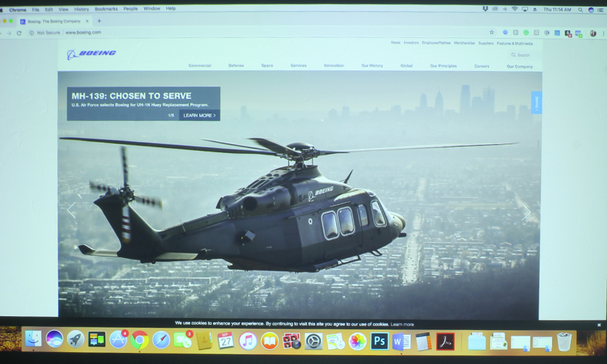Open Adobe Acrobat from the dock
This screenshot has height=364, width=607.
pyautogui.click(x=445, y=341)
